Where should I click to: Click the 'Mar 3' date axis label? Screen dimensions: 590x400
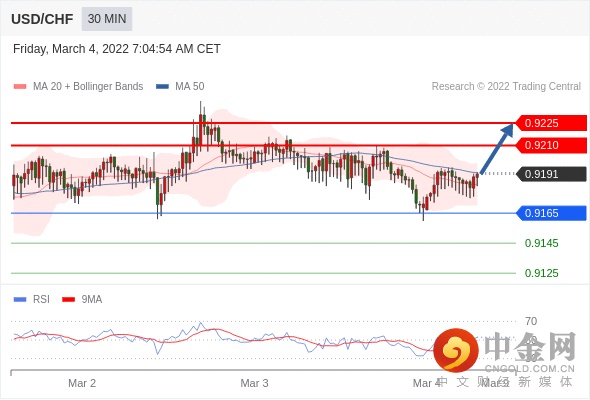(x=254, y=383)
